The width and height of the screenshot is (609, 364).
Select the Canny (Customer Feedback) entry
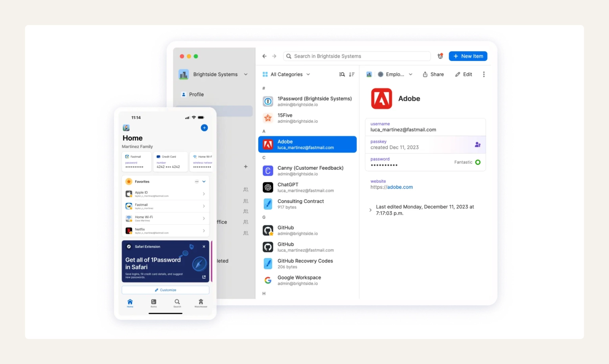[307, 171]
